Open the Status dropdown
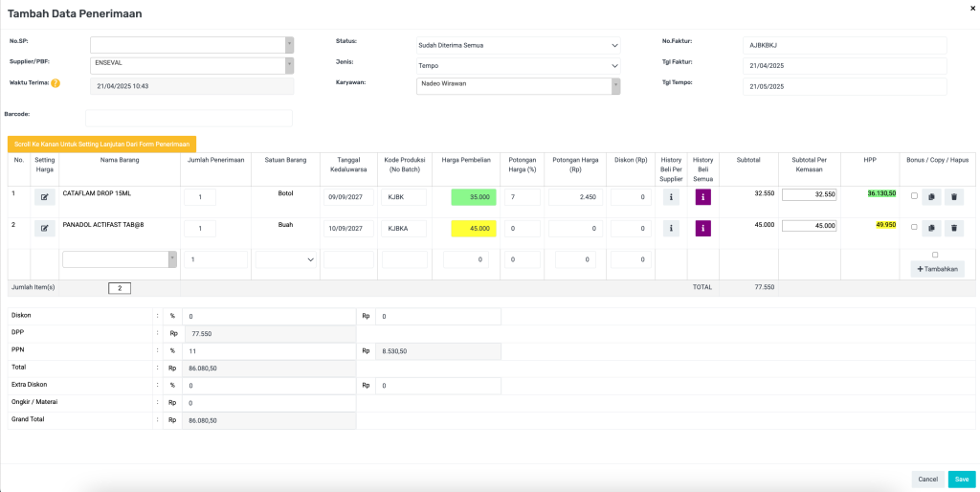This screenshot has width=980, height=492. pos(518,45)
